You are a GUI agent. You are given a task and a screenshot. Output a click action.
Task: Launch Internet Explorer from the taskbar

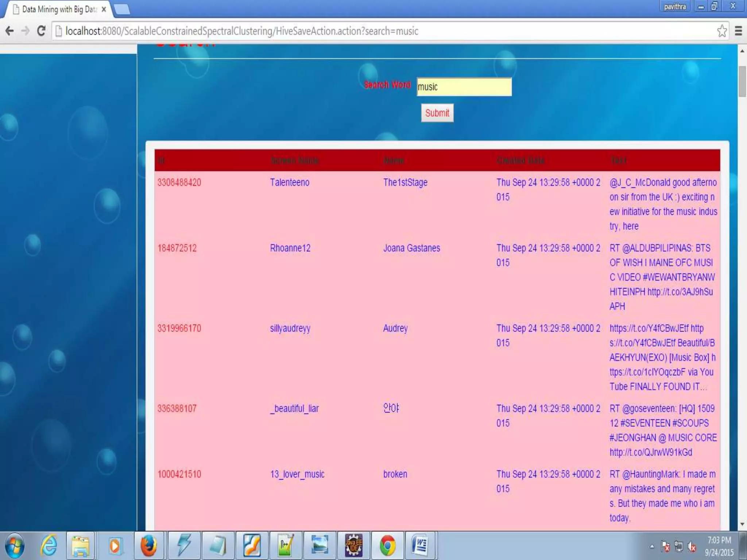[49, 546]
